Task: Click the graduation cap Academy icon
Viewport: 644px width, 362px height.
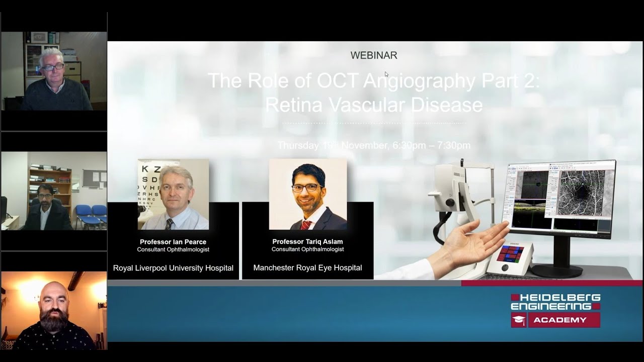Action: pyautogui.click(x=518, y=320)
